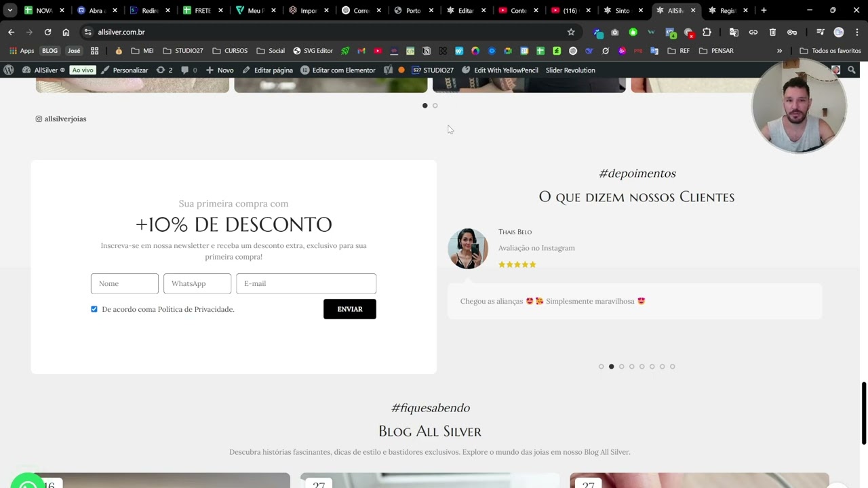Open the green rocket bookmark icon

pos(345,51)
